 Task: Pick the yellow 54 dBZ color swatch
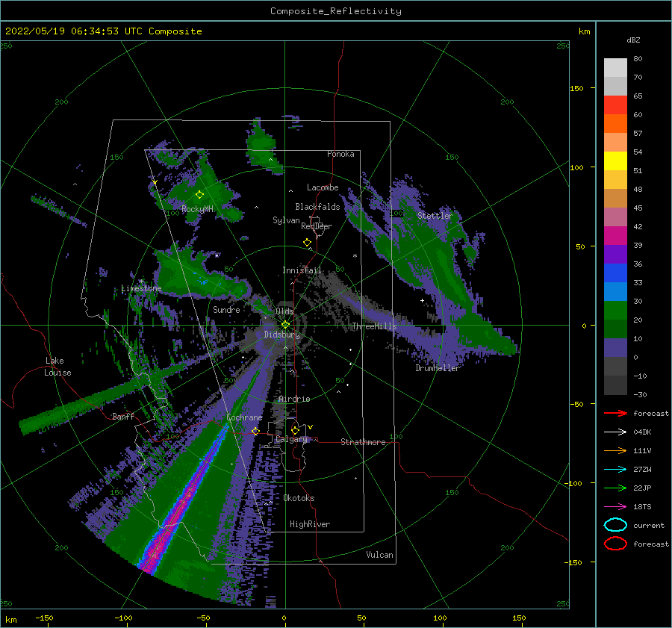pyautogui.click(x=615, y=161)
